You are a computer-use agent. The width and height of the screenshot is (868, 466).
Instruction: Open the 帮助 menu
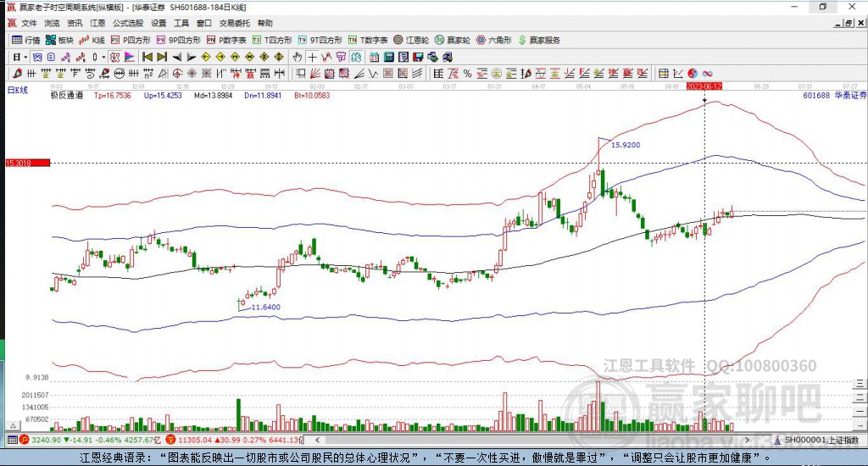click(x=265, y=23)
